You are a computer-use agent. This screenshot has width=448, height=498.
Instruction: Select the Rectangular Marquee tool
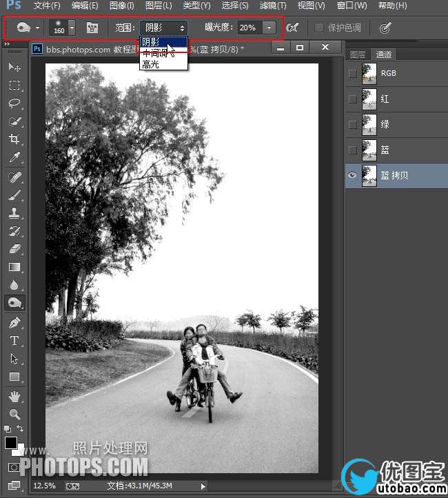tap(14, 85)
